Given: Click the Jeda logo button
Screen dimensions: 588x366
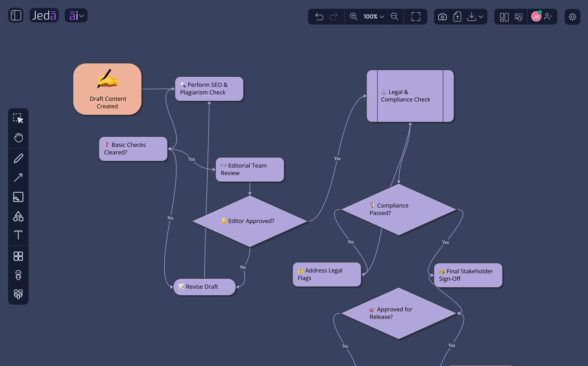Looking at the screenshot, I should click(44, 15).
